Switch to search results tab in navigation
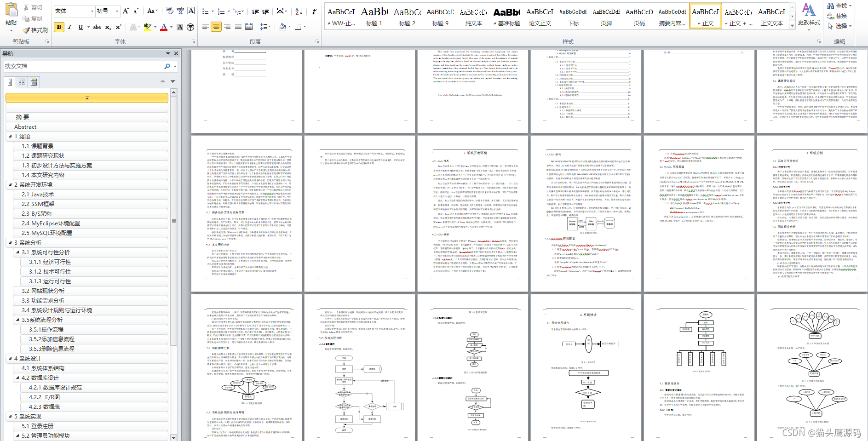This screenshot has width=868, height=441. [34, 82]
